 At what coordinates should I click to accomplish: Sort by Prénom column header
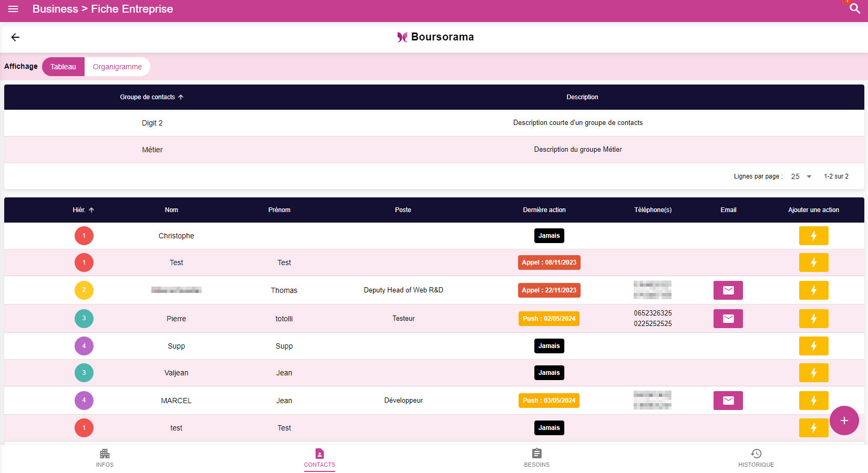coord(280,210)
